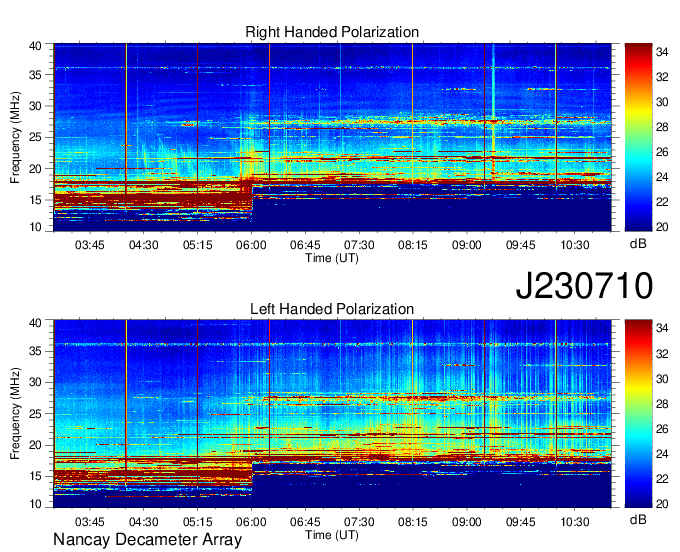Click the 20 value on Left Handed color bar
The width and height of the screenshot is (680, 552).
coord(662,503)
